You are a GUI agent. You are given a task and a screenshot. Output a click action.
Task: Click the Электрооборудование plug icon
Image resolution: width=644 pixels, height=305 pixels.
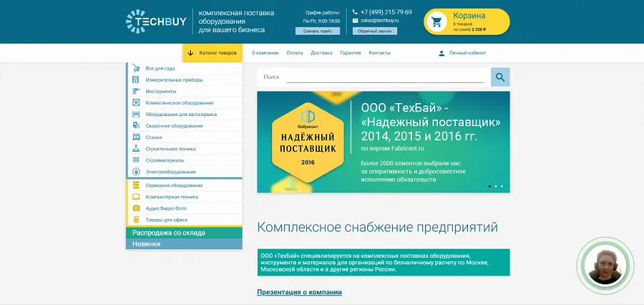click(137, 172)
